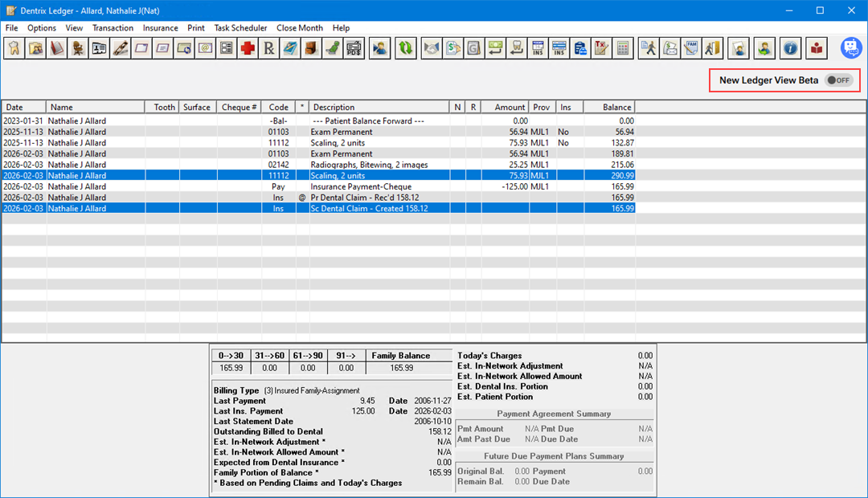Open Prescriptions with the Rx icon
This screenshot has height=498, width=868.
click(x=269, y=48)
